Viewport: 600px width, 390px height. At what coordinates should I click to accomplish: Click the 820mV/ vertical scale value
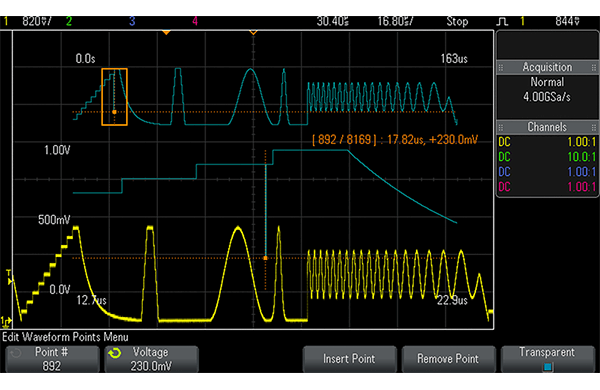[x=37, y=21]
